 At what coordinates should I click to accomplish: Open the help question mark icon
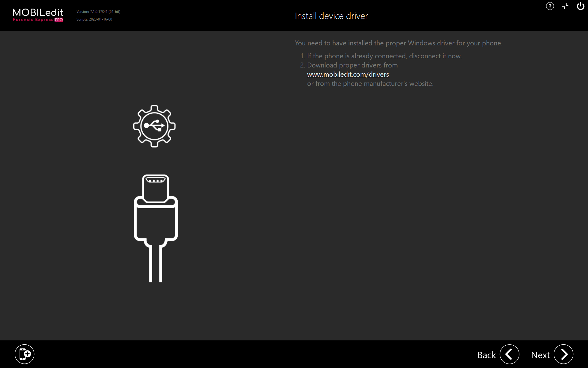[x=550, y=6]
